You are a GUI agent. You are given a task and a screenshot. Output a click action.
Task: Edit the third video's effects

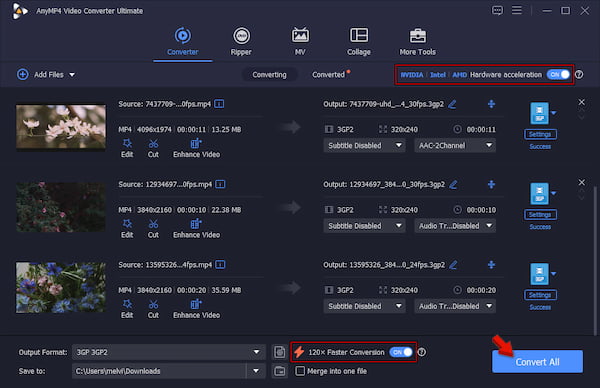click(x=127, y=309)
